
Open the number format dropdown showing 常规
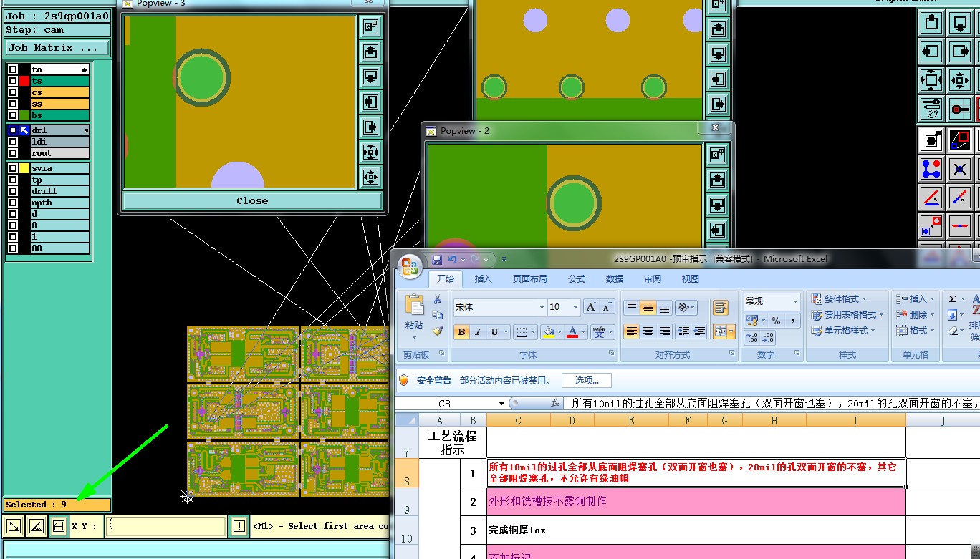coord(794,301)
